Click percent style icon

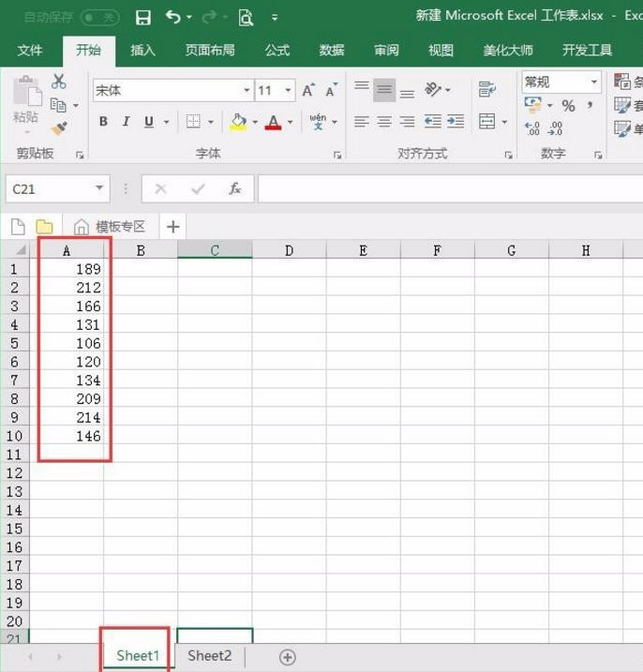coord(568,105)
